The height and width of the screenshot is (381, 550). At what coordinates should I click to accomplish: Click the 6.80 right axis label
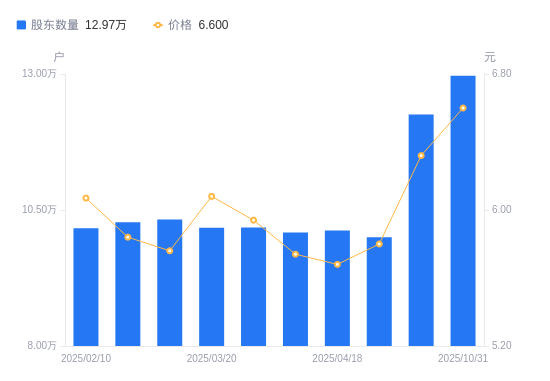tap(502, 73)
